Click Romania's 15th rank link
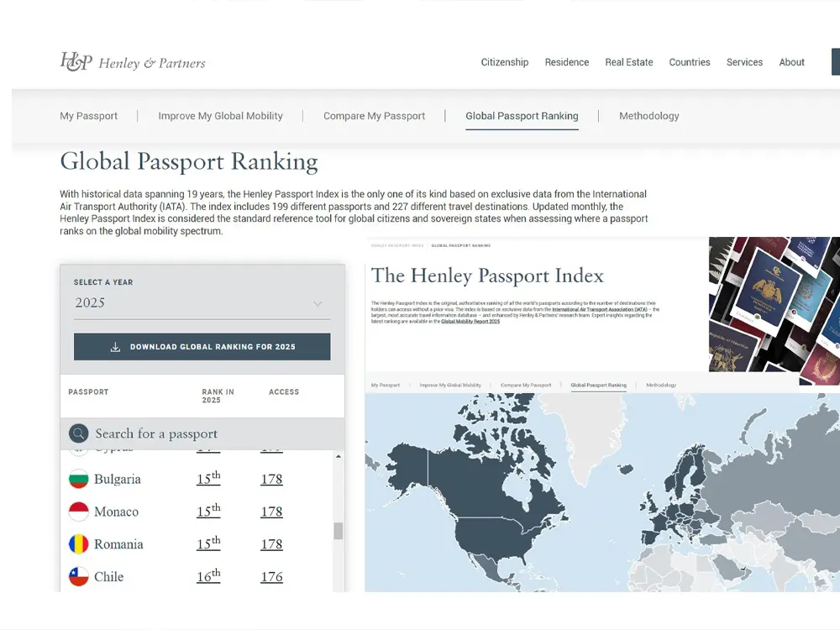The image size is (840, 630). pos(208,543)
